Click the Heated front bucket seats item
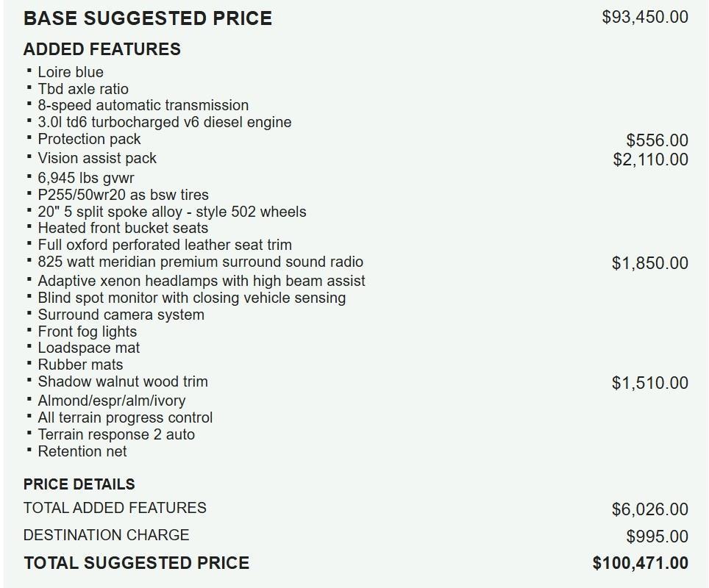709x588 pixels. coord(123,228)
